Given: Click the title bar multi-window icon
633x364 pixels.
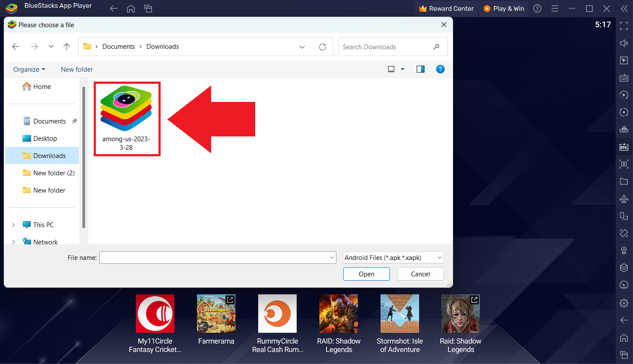Looking at the screenshot, I should pos(148,9).
